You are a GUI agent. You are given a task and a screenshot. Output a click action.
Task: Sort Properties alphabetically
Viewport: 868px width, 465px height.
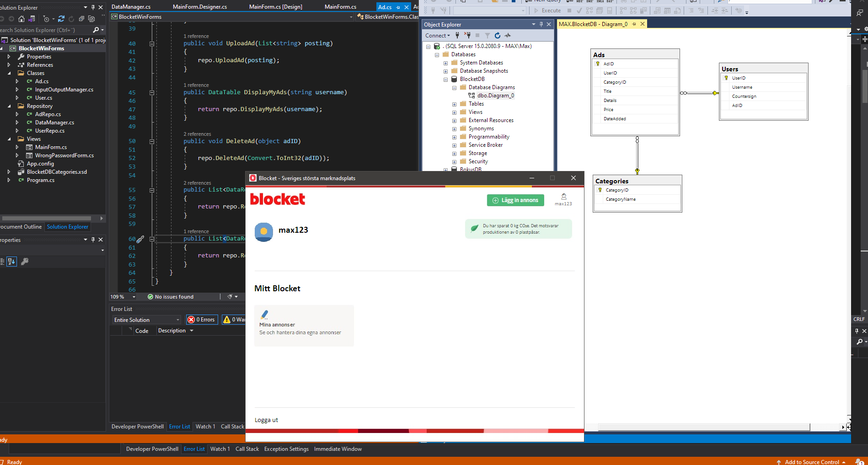click(11, 262)
